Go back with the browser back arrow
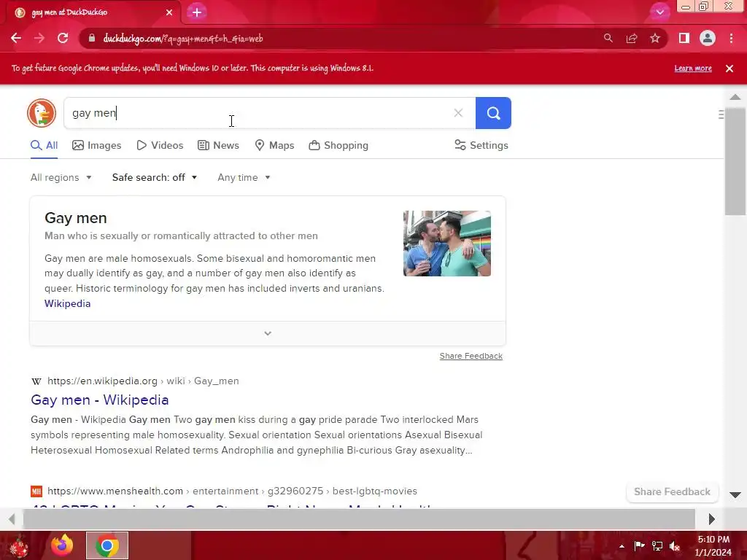Screen dimensions: 747x560 [16, 38]
